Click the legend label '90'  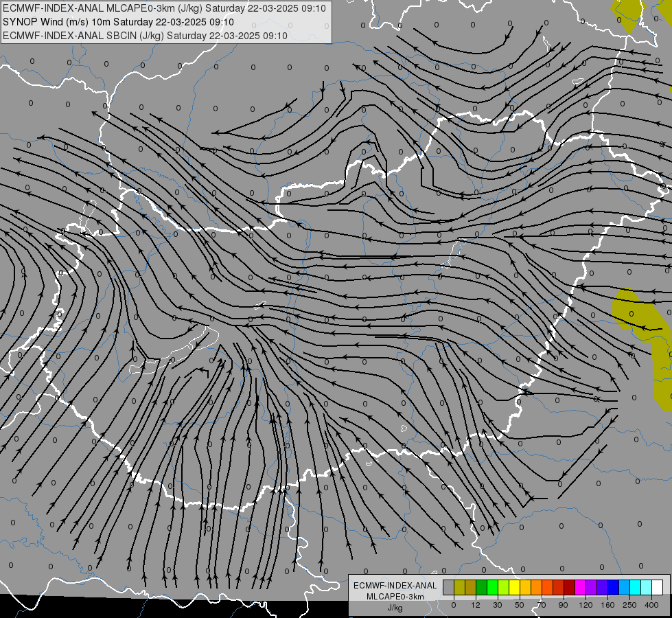coord(563,605)
